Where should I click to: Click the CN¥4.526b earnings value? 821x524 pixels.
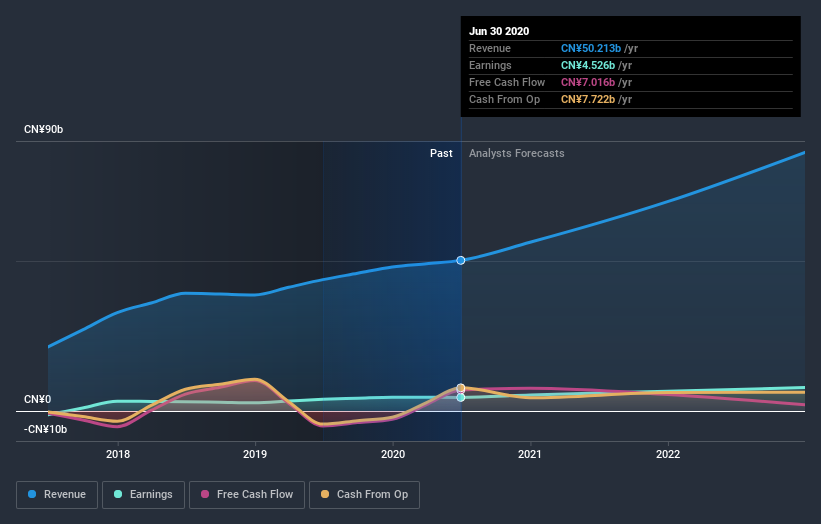pyautogui.click(x=587, y=65)
